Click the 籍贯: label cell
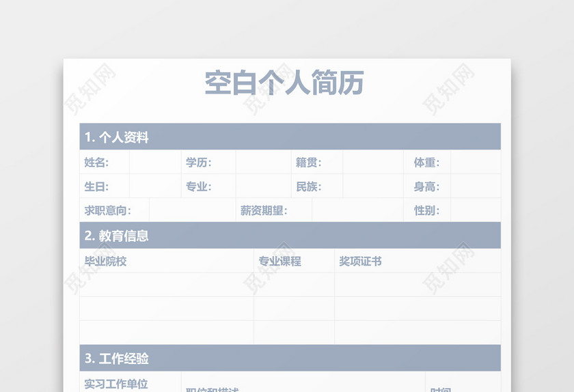Image resolution: width=574 pixels, height=392 pixels. (316, 162)
